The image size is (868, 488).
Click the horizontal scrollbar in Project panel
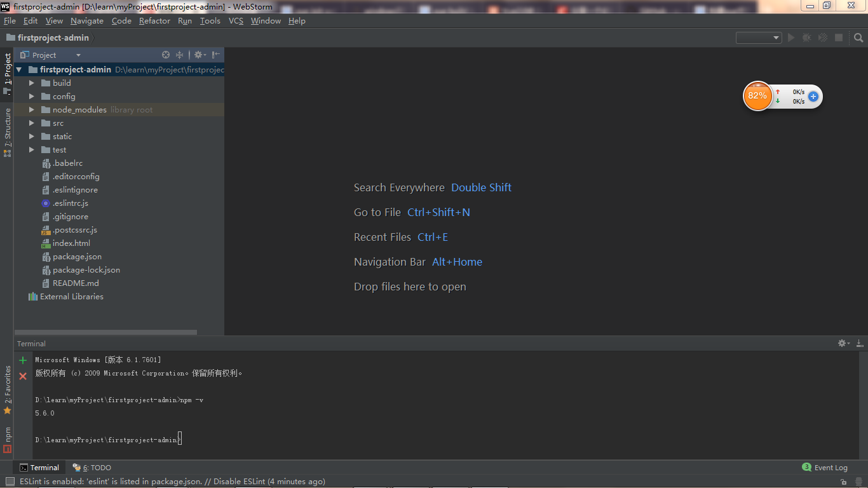click(105, 332)
